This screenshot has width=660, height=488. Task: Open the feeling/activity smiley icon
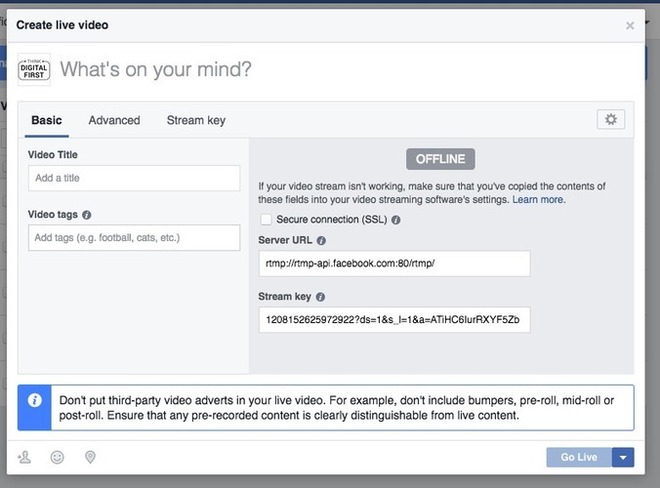pos(57,457)
